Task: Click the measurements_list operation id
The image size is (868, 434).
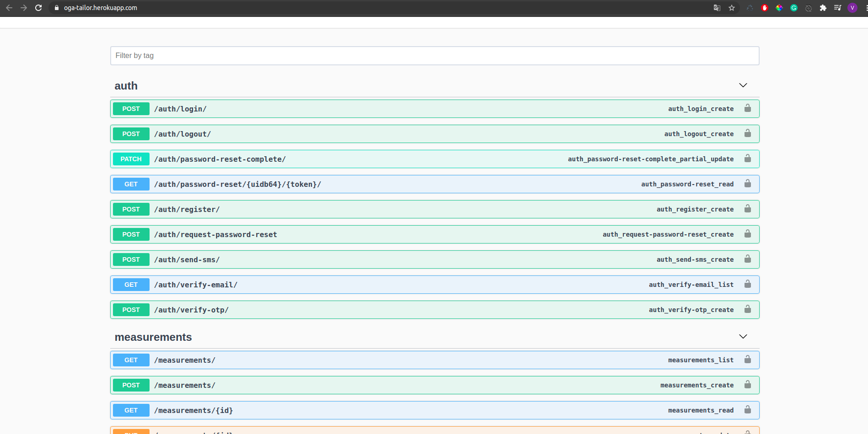Action: tap(701, 360)
